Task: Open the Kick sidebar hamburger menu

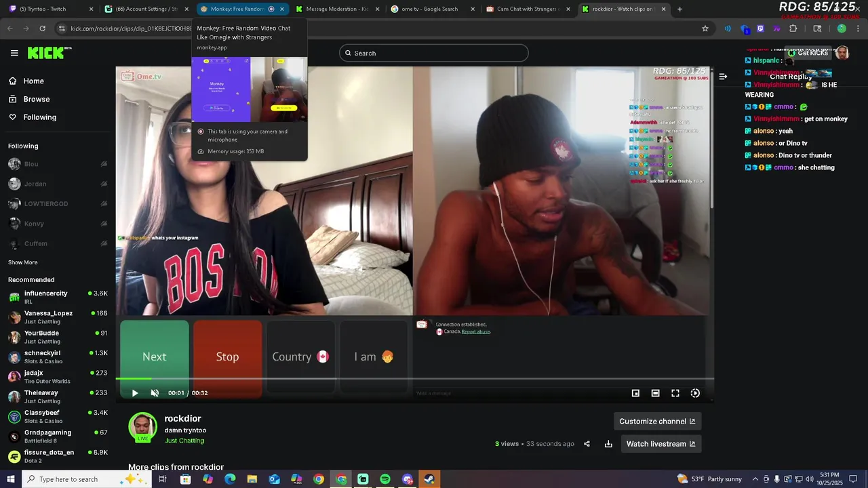Action: coord(14,53)
